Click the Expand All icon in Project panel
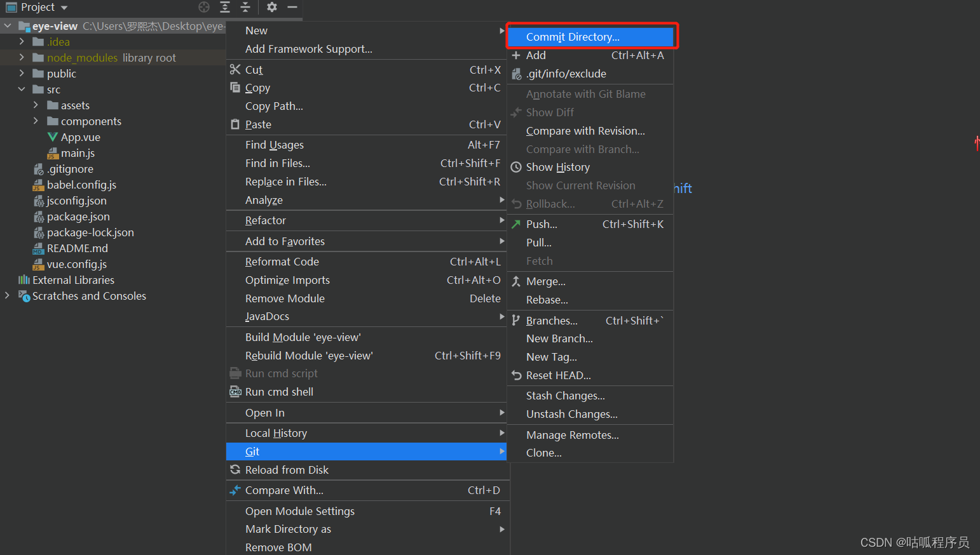 click(225, 7)
